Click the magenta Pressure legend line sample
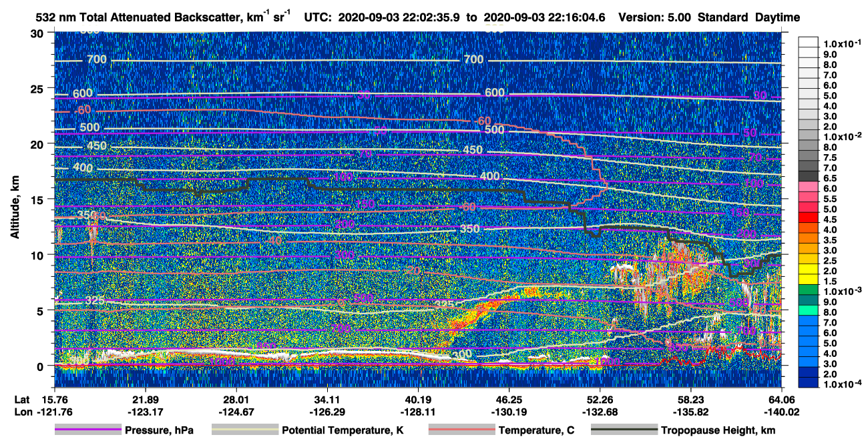868x445 pixels. pos(88,430)
